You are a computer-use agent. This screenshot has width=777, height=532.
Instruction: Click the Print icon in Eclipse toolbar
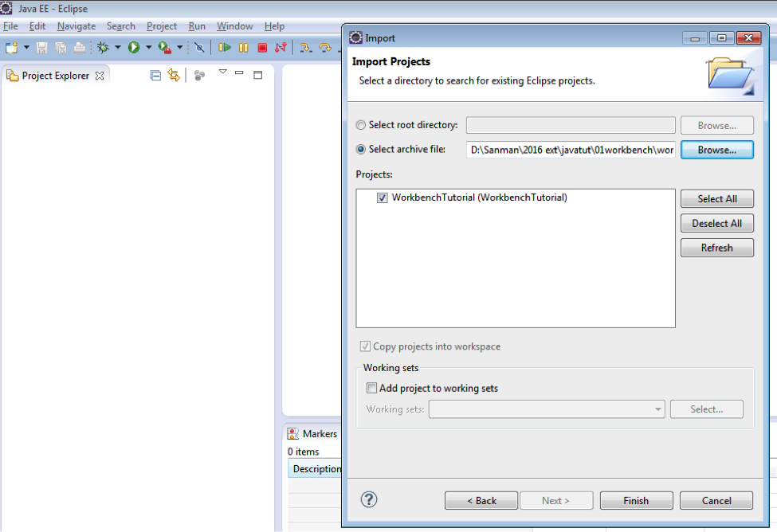79,48
